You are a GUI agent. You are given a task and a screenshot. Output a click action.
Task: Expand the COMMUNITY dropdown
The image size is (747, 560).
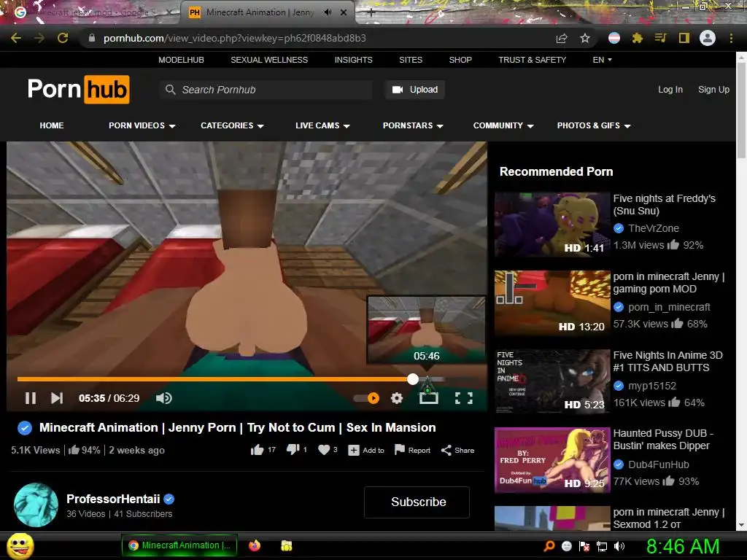pos(503,125)
